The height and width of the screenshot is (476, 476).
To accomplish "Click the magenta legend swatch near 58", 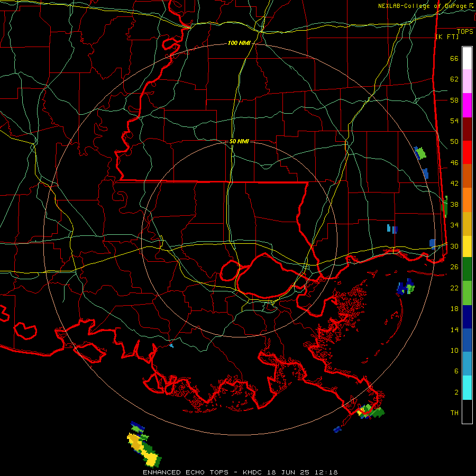I will tap(467, 105).
